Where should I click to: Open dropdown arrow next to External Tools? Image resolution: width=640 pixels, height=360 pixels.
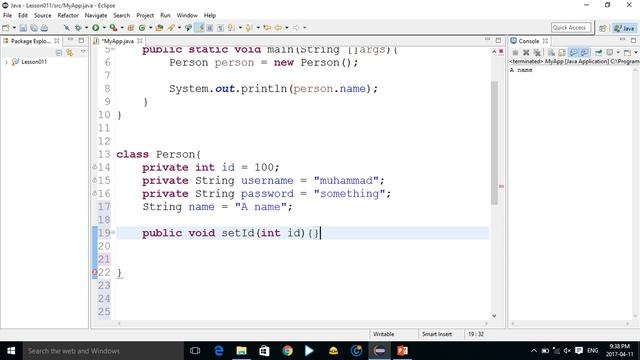[122, 28]
